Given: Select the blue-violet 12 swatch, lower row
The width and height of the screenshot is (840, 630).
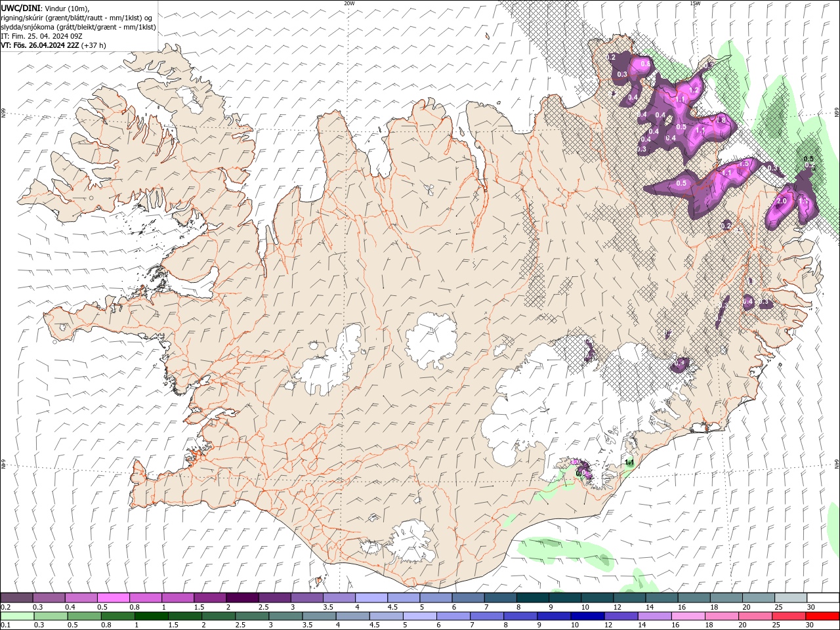Looking at the screenshot, I should tap(621, 616).
